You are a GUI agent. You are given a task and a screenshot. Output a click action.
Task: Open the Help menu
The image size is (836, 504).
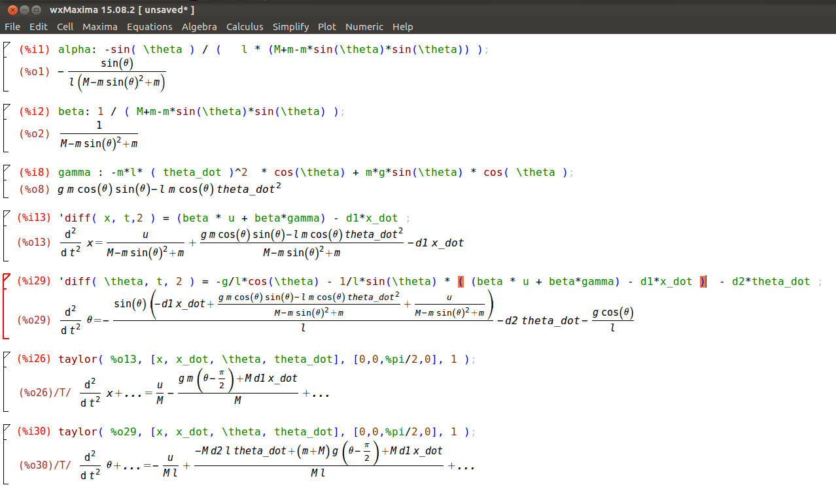pos(403,27)
